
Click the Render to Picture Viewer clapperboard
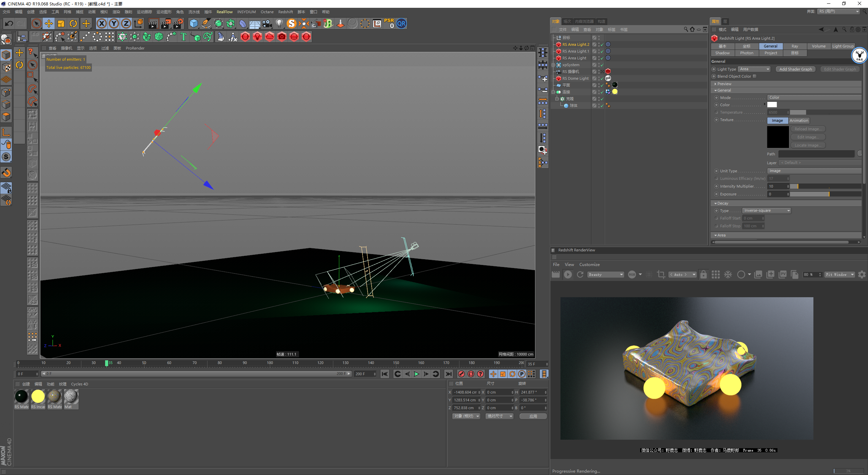(166, 24)
